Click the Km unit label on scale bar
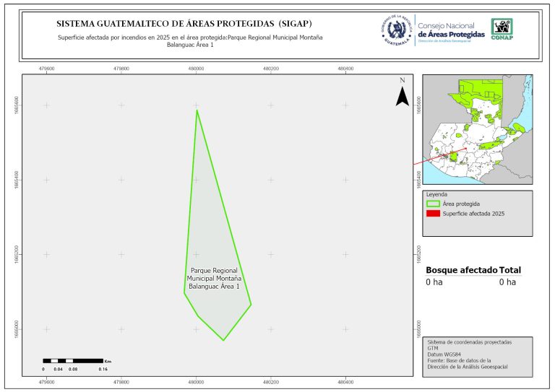This screenshot has height=392, width=555. (x=108, y=360)
